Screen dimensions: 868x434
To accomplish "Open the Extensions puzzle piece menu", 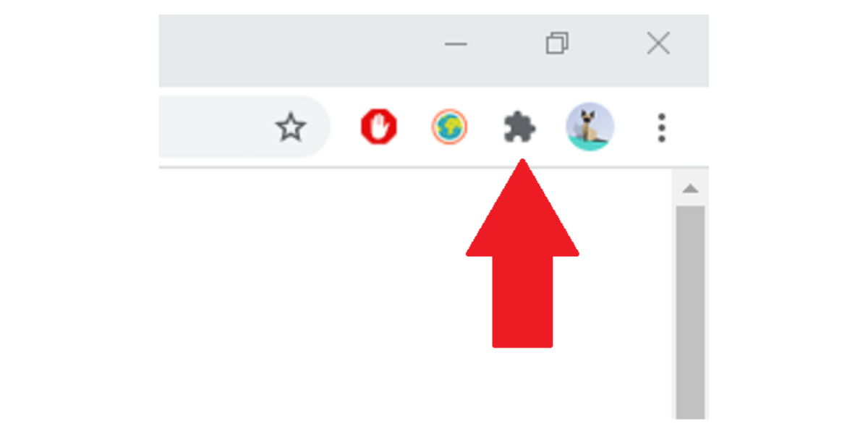I will [x=519, y=129].
